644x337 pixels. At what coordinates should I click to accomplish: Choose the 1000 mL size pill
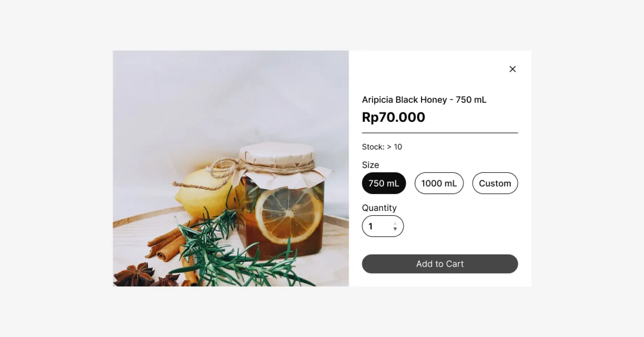click(x=439, y=183)
